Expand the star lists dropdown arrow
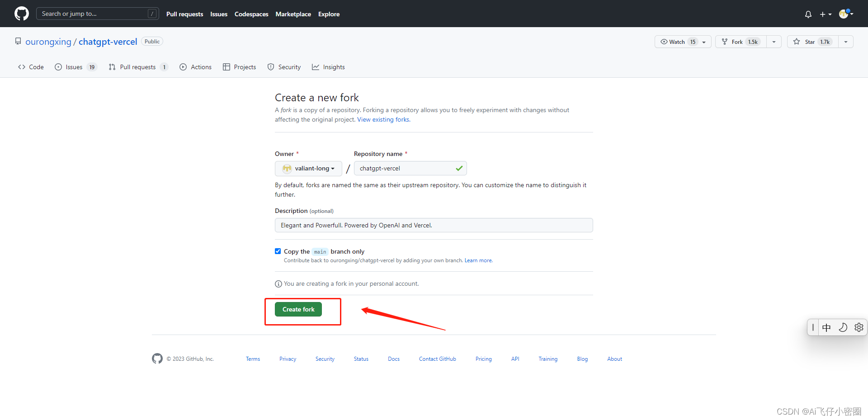 pos(846,42)
